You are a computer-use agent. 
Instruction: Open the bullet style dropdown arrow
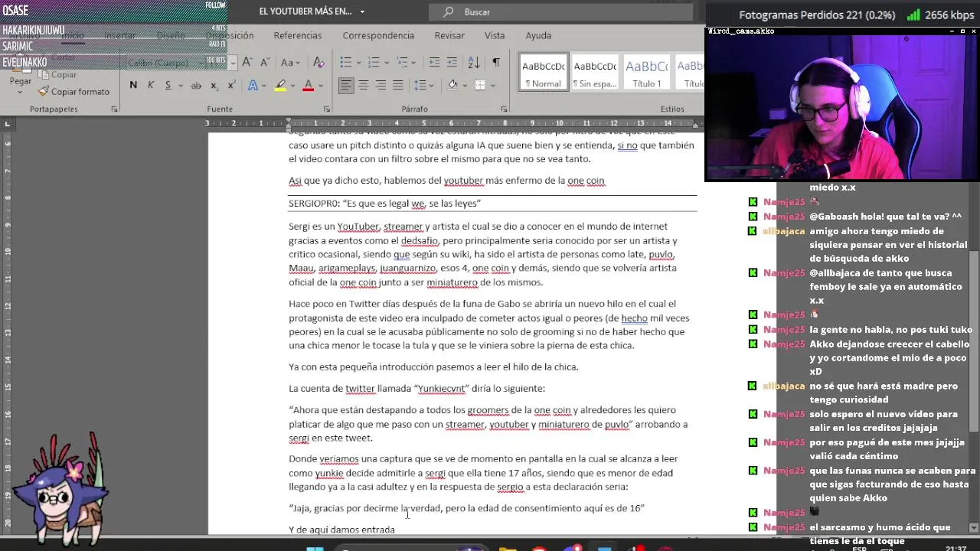tap(357, 62)
